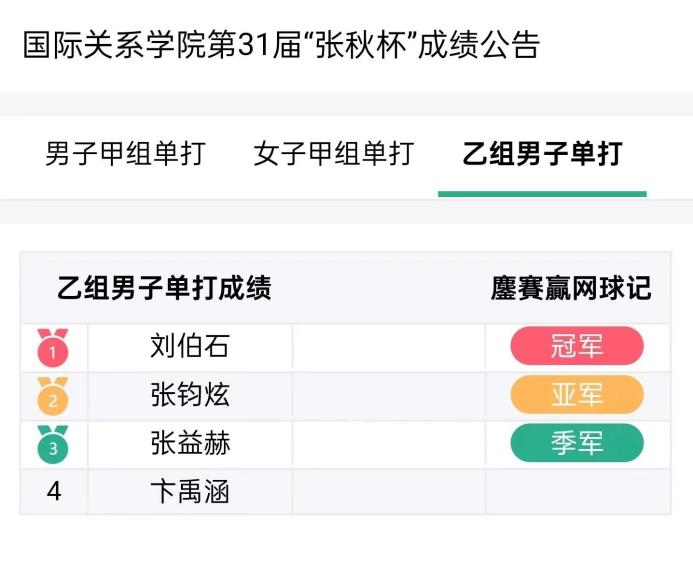Click the 乙组男子单打成绩 table header
This screenshot has width=693, height=564.
[x=164, y=289]
